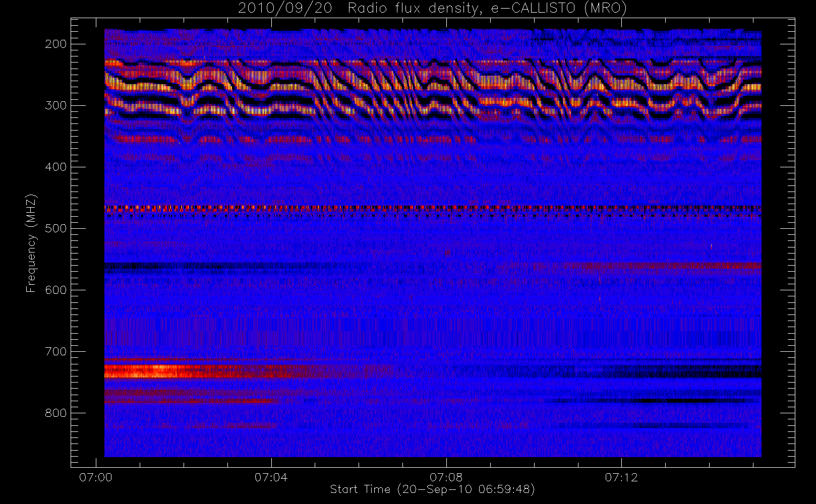Click the 200 frequency tick label
Viewport: 816px width, 504px height.
coord(56,44)
